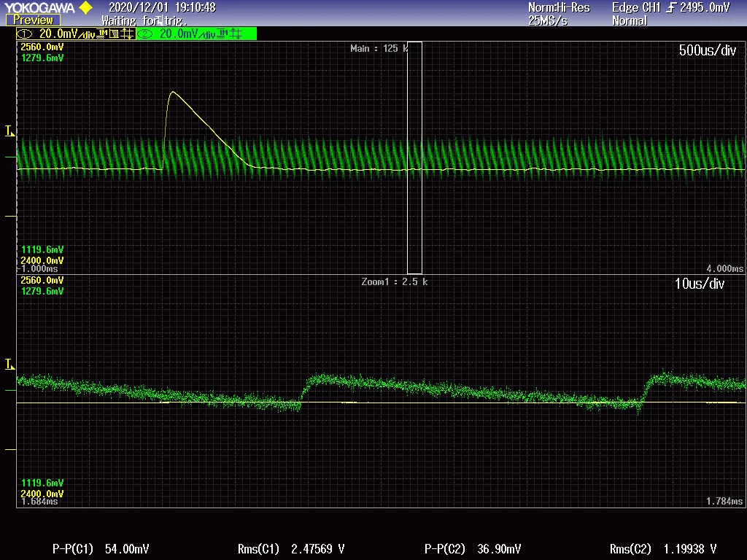This screenshot has height=560, width=747.
Task: Click CH1 20.0mV/div vertical scale value
Action: pos(67,34)
